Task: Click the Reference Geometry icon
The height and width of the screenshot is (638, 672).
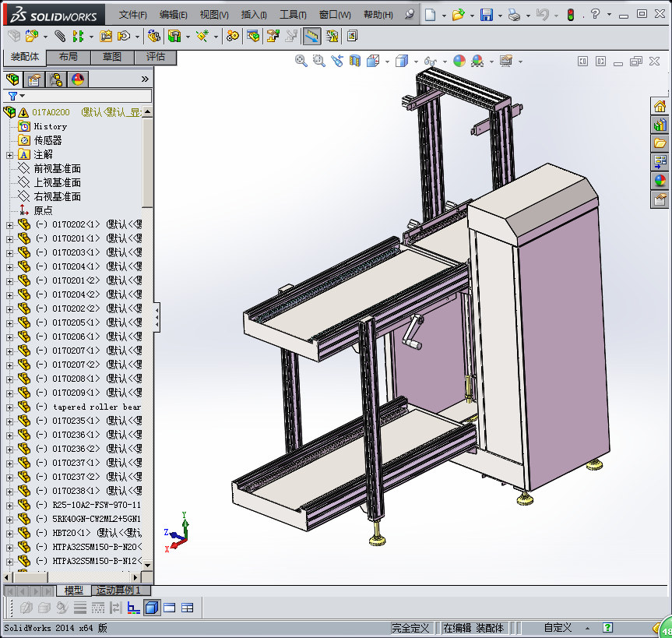Action: (x=202, y=36)
